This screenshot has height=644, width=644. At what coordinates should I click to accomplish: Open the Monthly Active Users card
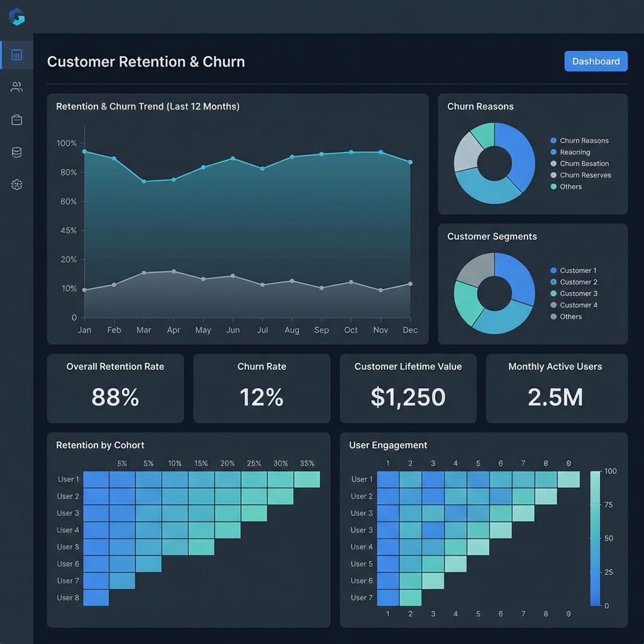(556, 388)
